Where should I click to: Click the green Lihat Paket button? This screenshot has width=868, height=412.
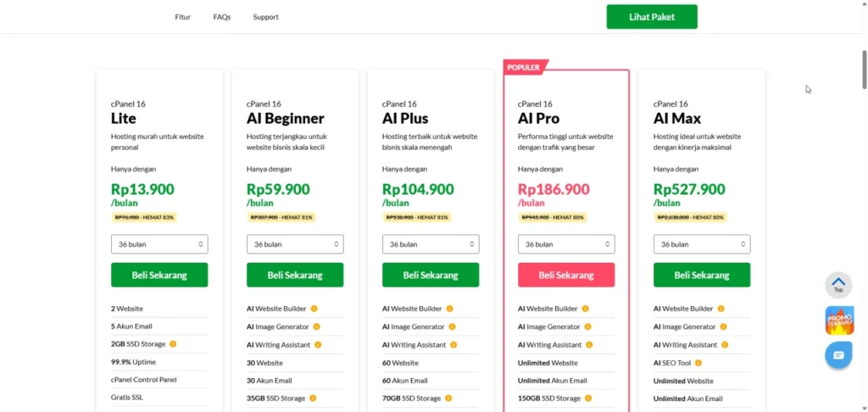click(x=652, y=17)
